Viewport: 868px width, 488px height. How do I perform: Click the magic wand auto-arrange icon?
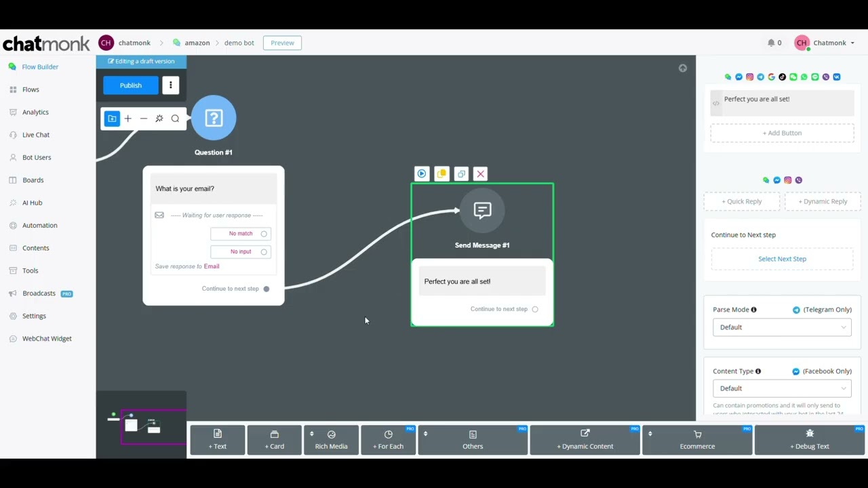click(159, 119)
